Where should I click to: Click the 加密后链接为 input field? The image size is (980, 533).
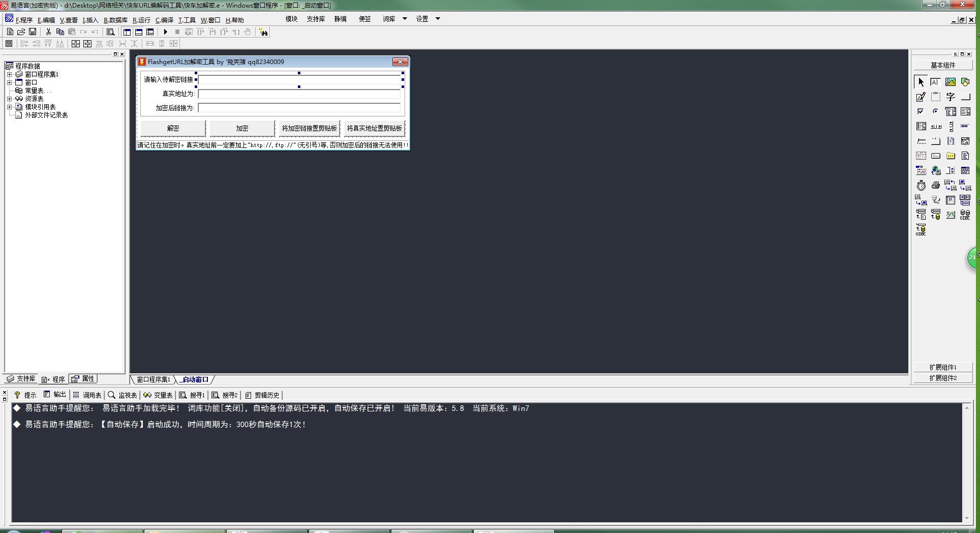pos(299,108)
